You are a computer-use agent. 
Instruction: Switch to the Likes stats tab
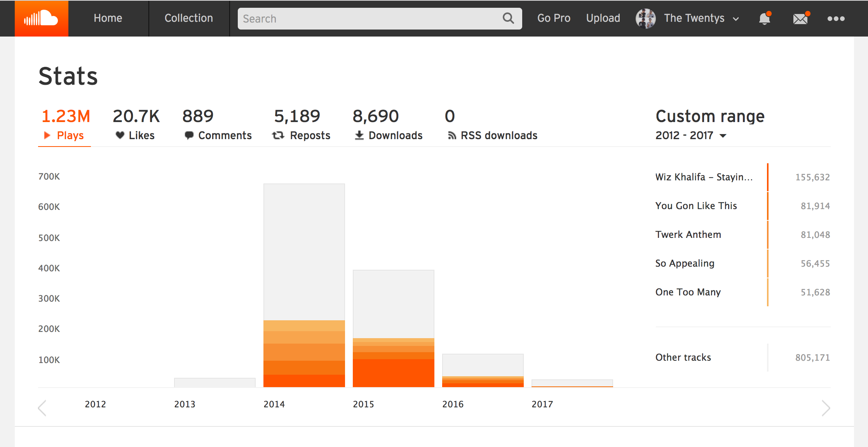[136, 126]
